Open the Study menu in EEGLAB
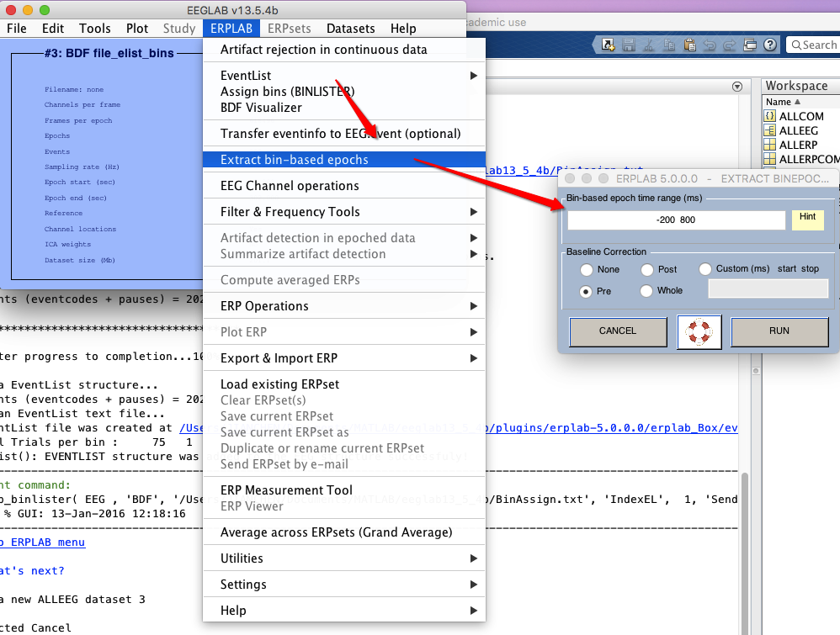The height and width of the screenshot is (635, 840). (179, 29)
